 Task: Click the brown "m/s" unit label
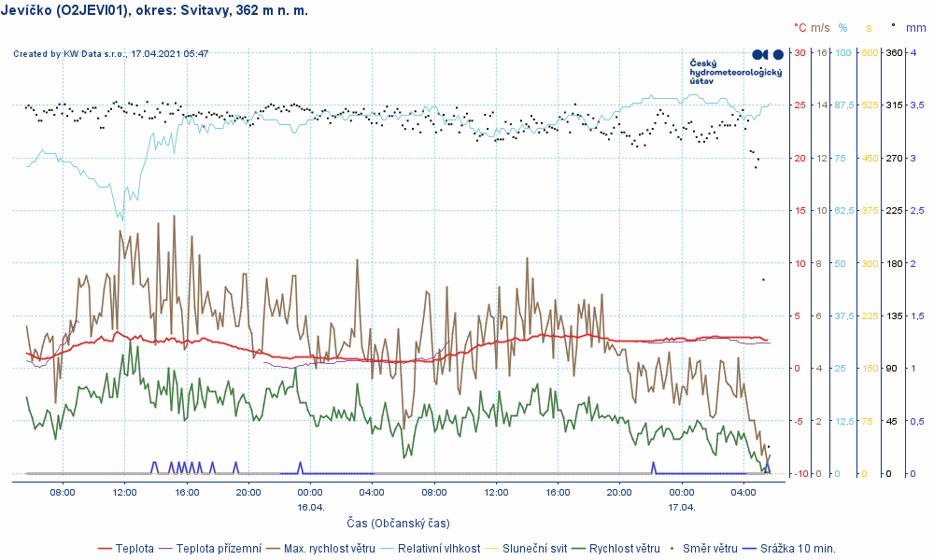click(x=820, y=28)
